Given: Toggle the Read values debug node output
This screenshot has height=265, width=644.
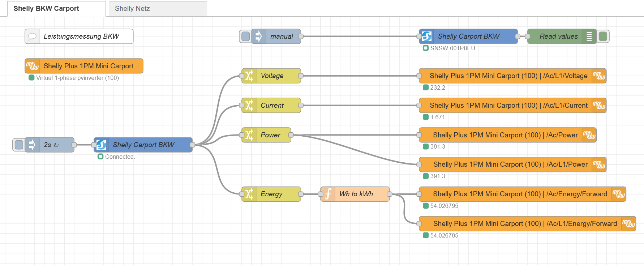Looking at the screenshot, I should pyautogui.click(x=603, y=36).
